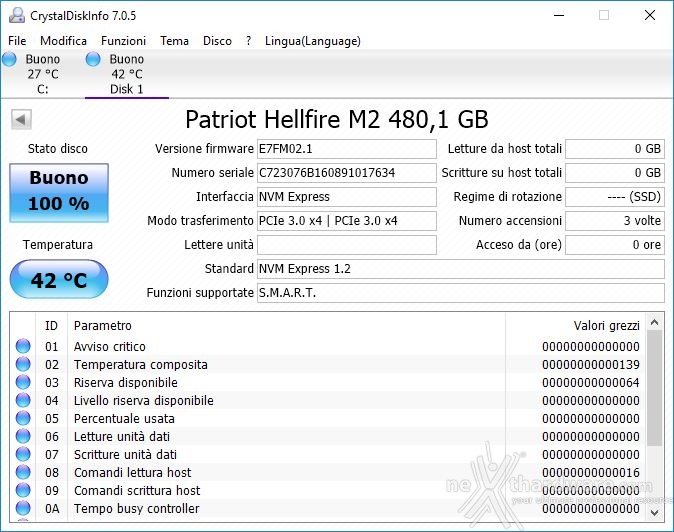Click status orb in Letture unità dati row
Image resolution: width=674 pixels, height=532 pixels.
(x=23, y=437)
